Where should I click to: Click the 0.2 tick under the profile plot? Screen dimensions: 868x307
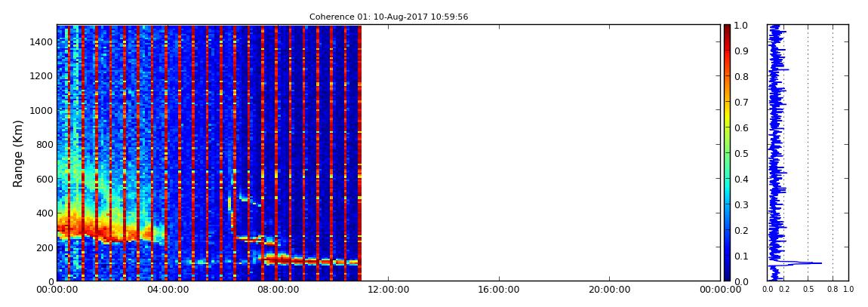pyautogui.click(x=784, y=289)
